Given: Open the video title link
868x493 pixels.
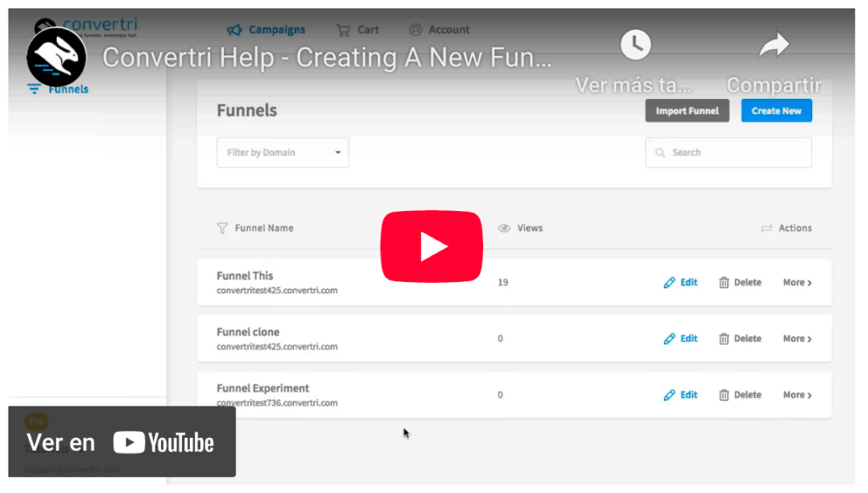Looking at the screenshot, I should pos(327,58).
